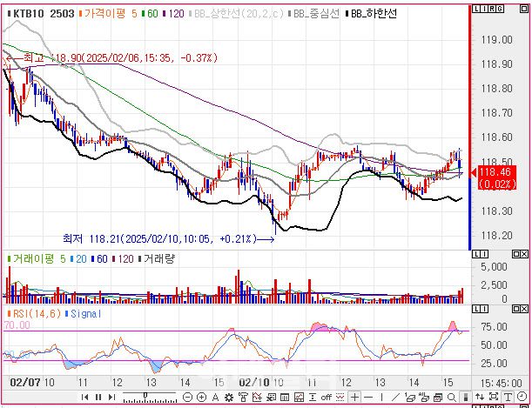Select the crosshair cursor tool
Viewport: 532px width, 408px height.
point(355,398)
